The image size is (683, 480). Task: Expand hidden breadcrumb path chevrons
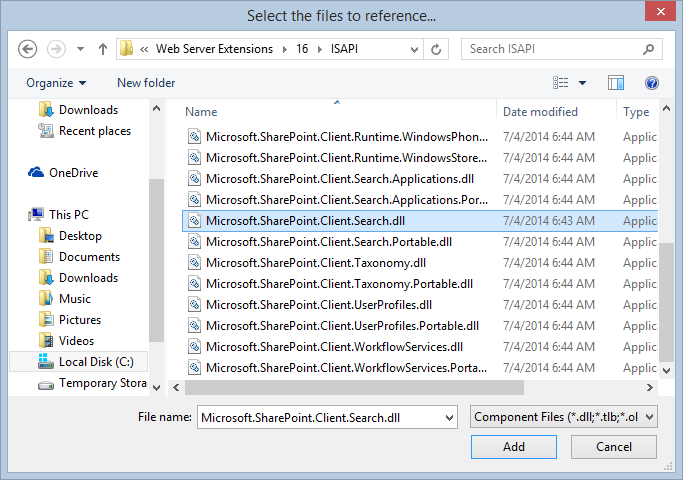144,49
